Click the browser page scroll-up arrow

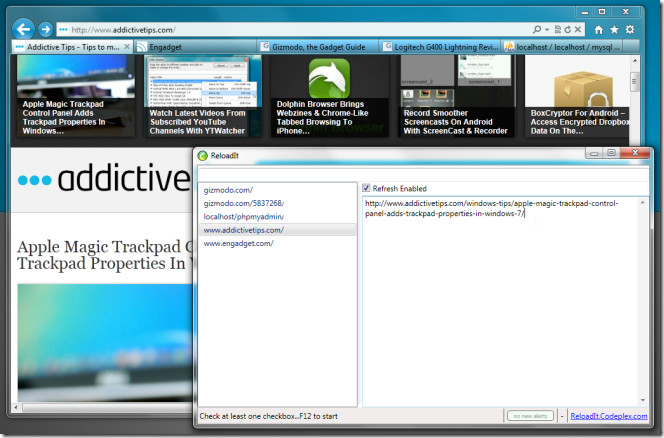coord(634,61)
